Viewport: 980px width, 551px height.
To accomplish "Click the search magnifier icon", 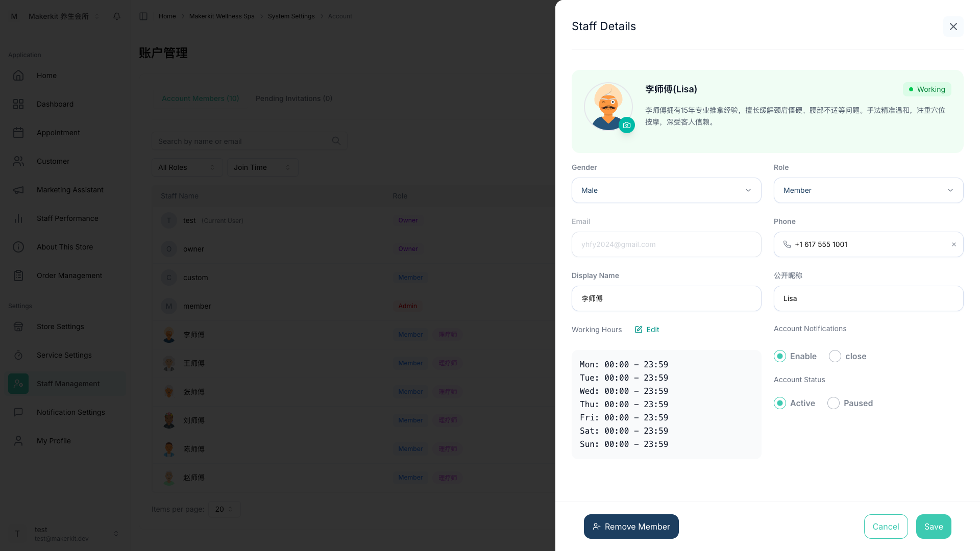I will [x=336, y=141].
